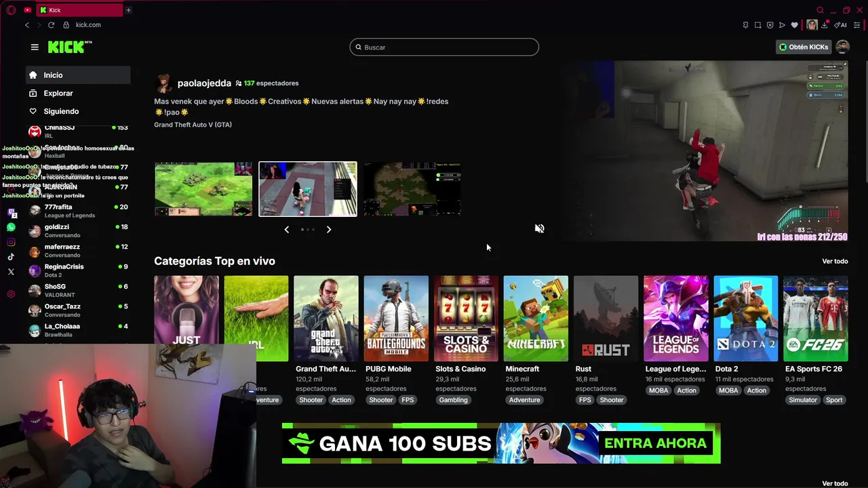Viewport: 868px width, 488px height.
Task: Open the Opera AI assistant
Action: click(840, 25)
